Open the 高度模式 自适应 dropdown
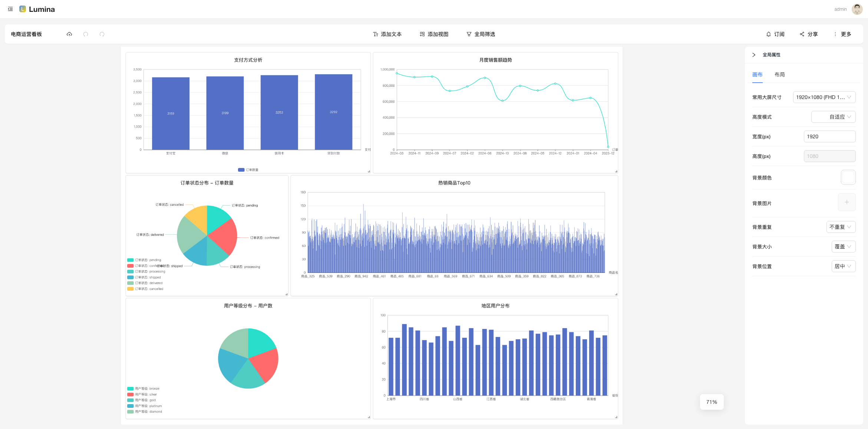This screenshot has height=429, width=868. [x=833, y=117]
